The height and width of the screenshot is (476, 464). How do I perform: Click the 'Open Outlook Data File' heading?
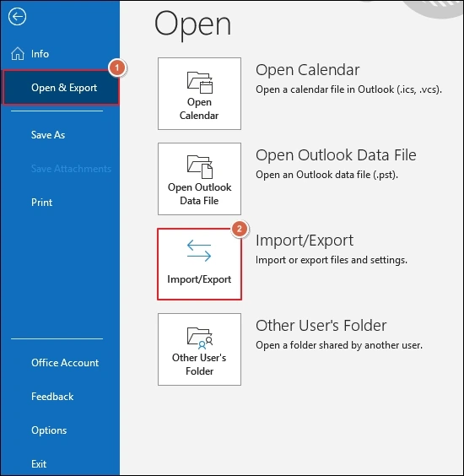coord(336,155)
